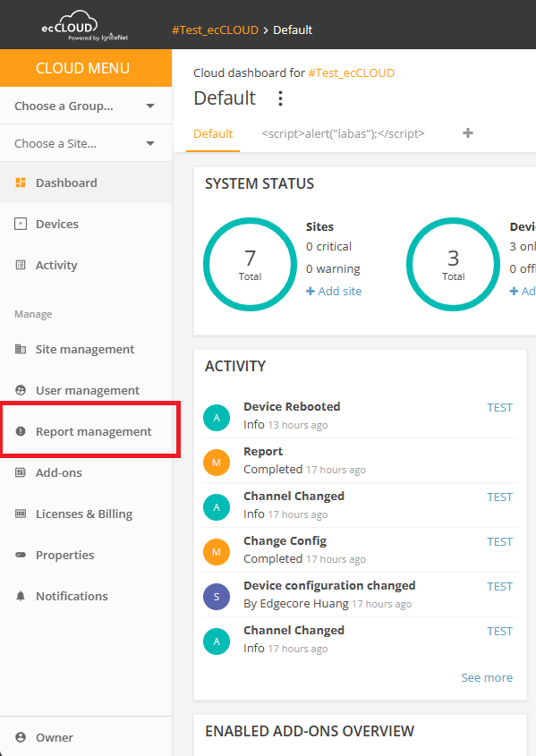Select the Devices icon in the sidebar
This screenshot has height=756, width=536.
(x=22, y=224)
